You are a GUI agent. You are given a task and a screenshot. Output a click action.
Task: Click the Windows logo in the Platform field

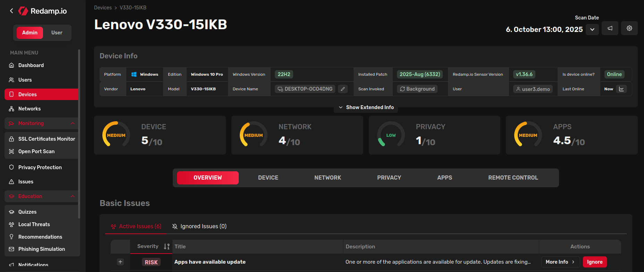tap(134, 74)
